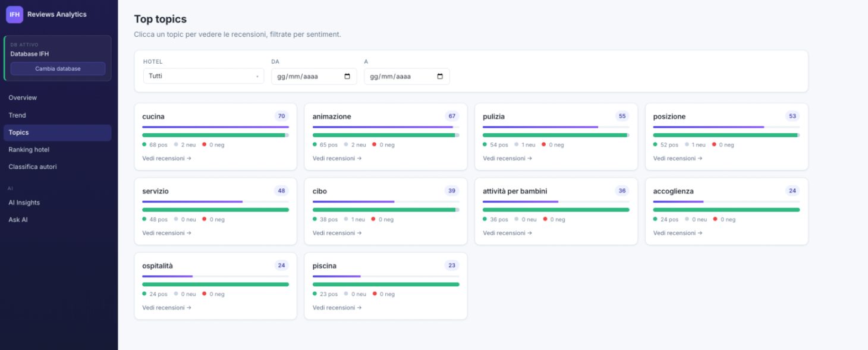Click Vedi recensioni link for cibo

click(337, 233)
